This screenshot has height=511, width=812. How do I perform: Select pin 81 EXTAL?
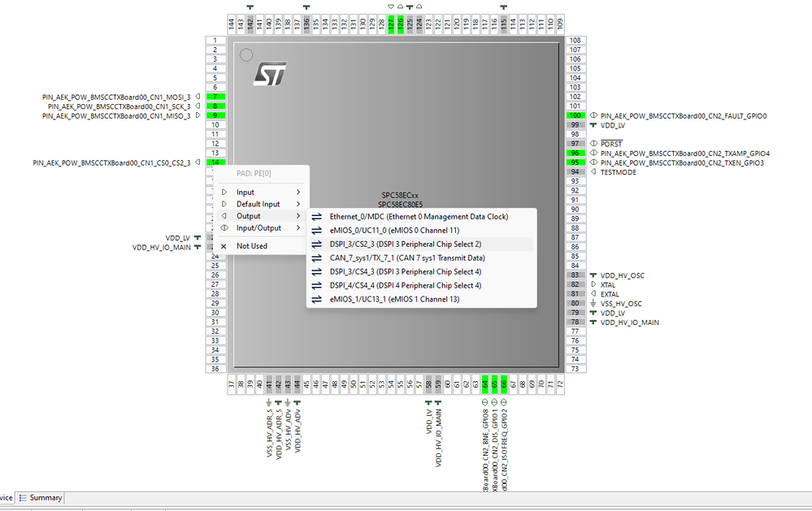(575, 294)
